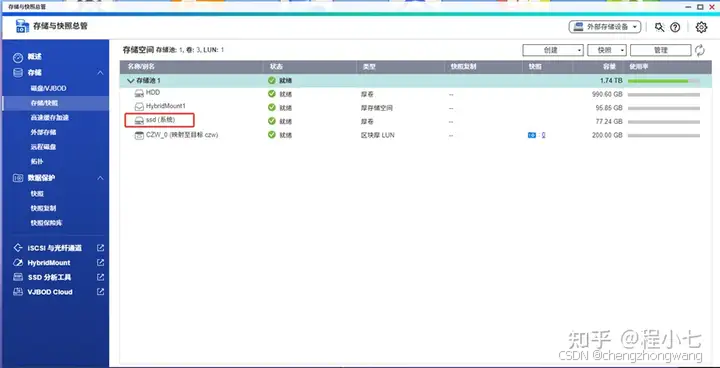
Task: Go to 磁盘/VJBOD in sidebar
Action: pyautogui.click(x=49, y=88)
